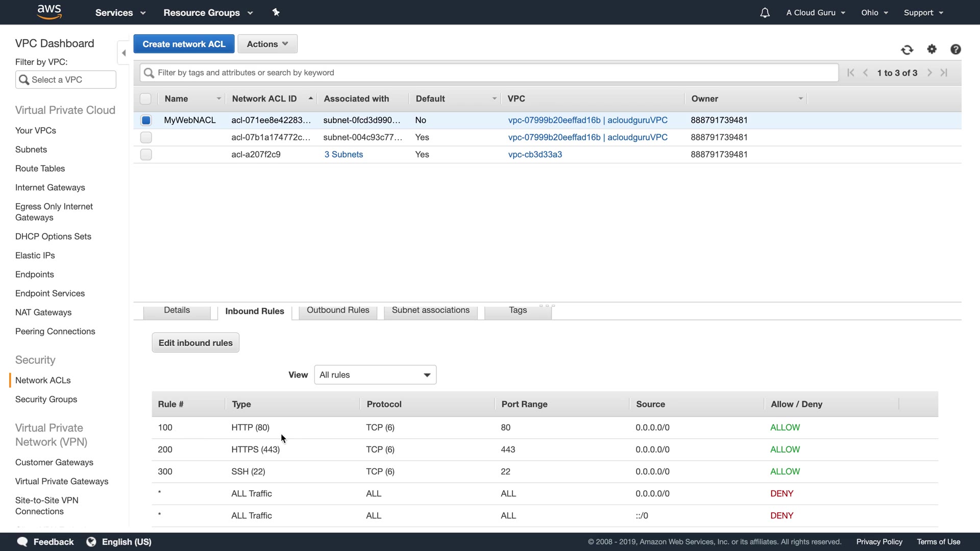Screen dimensions: 980x551
Task: Open the 3 Subnets link
Action: [344, 155]
